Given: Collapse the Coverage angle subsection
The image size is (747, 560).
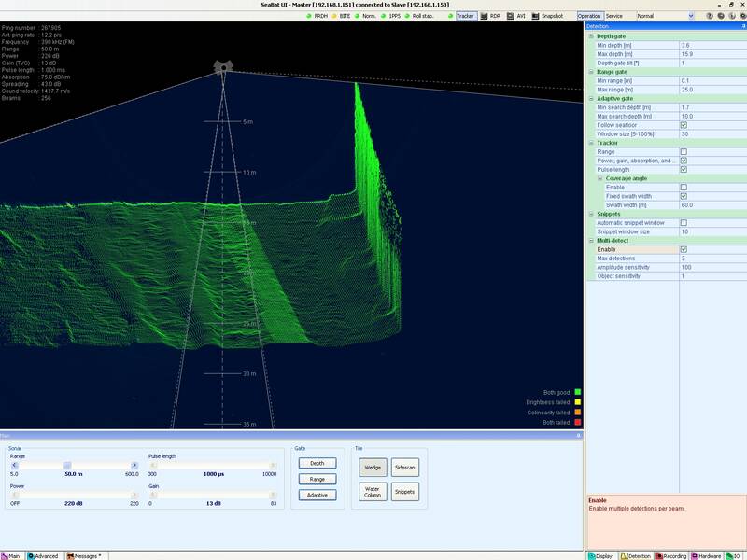Looking at the screenshot, I should pyautogui.click(x=599, y=178).
